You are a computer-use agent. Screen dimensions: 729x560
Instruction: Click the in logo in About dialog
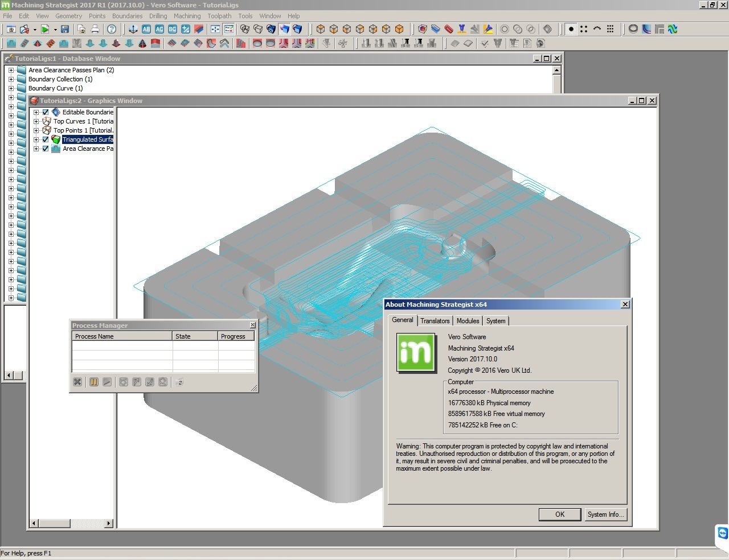(x=415, y=352)
